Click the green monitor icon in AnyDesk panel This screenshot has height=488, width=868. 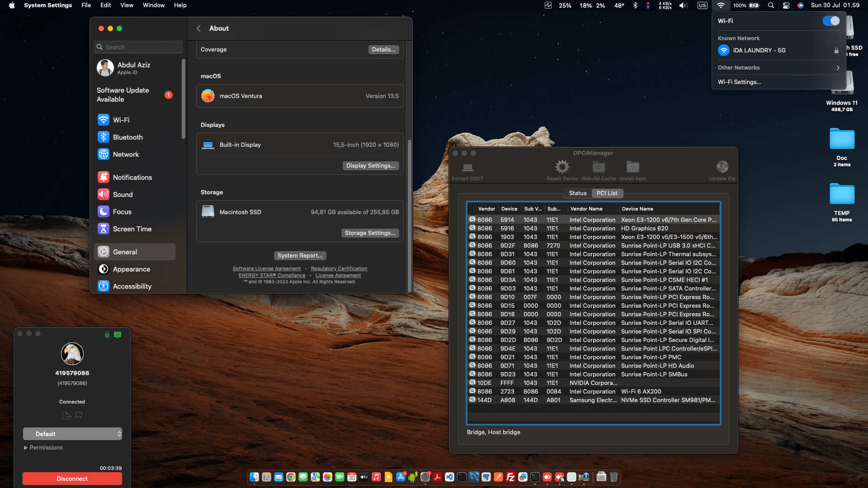(x=118, y=334)
